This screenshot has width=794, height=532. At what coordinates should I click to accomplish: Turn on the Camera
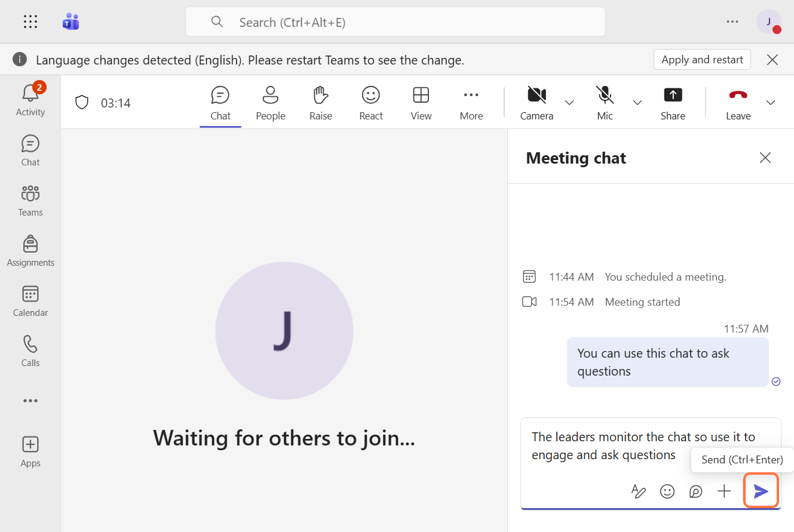537,102
